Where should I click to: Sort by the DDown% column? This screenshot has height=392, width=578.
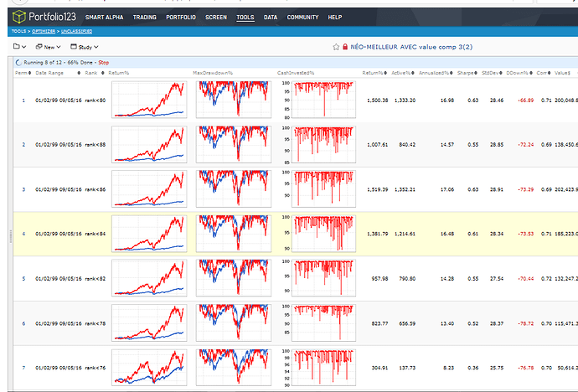point(519,73)
